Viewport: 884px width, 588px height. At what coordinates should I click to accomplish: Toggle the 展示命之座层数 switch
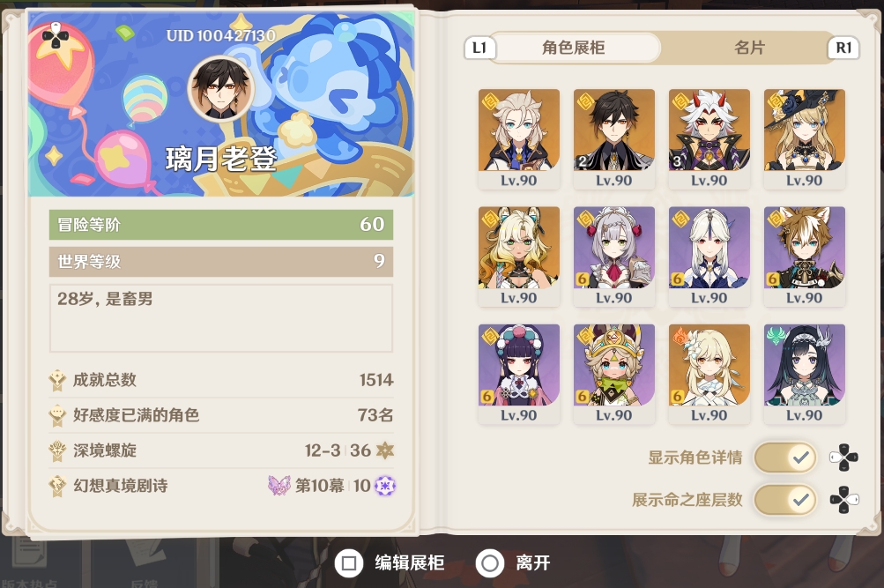785,500
